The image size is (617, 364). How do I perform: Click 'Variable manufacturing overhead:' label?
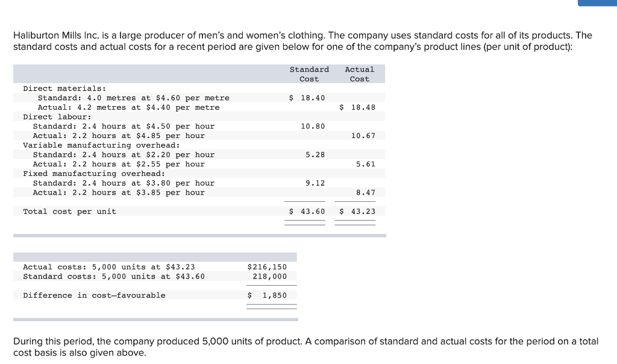(101, 145)
